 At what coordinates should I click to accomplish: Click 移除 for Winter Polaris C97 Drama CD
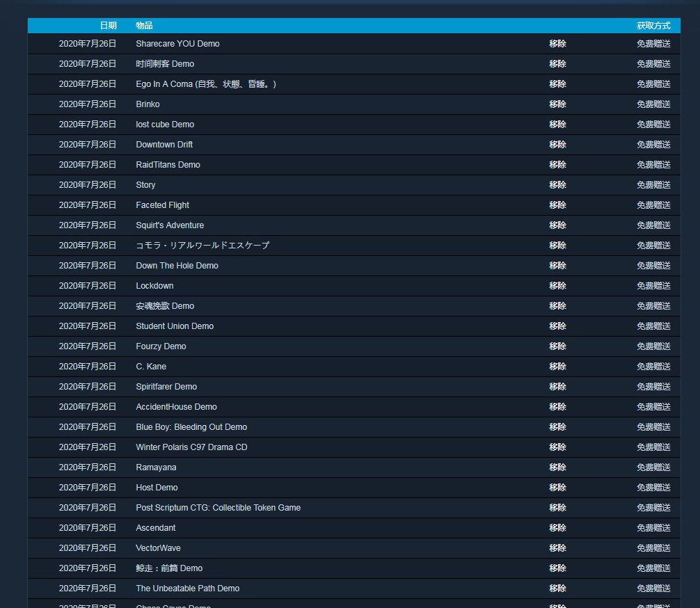557,447
